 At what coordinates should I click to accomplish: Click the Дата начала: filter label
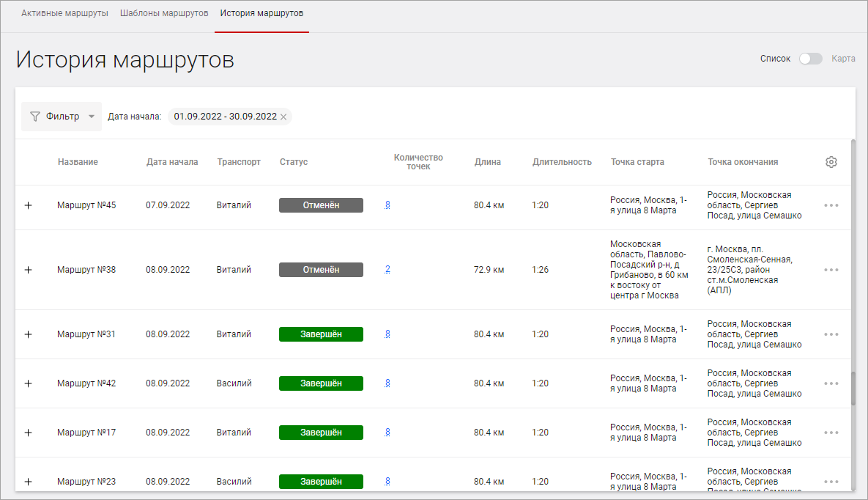135,117
